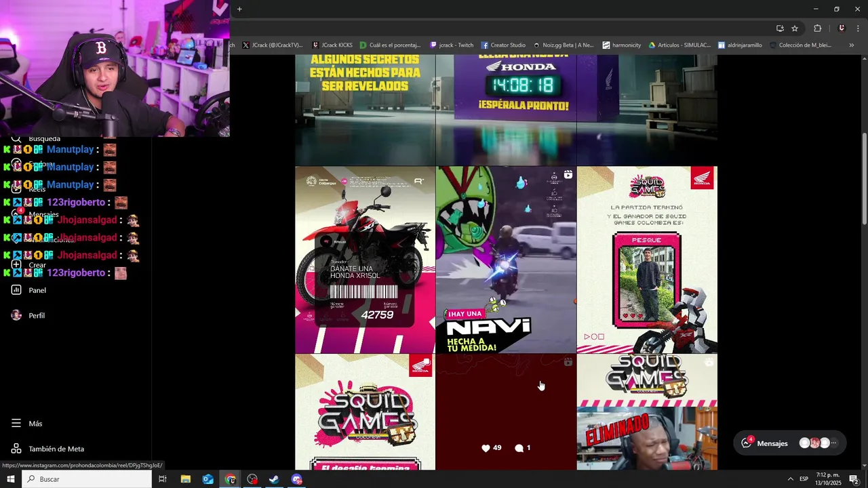The height and width of the screenshot is (488, 868).
Task: Open the Honda countdown timer post
Action: click(x=506, y=110)
